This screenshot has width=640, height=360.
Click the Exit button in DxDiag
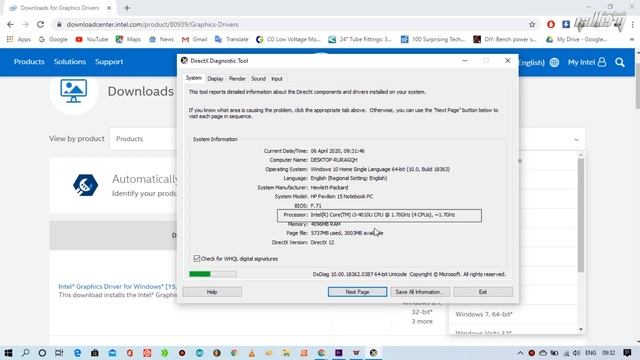click(483, 292)
